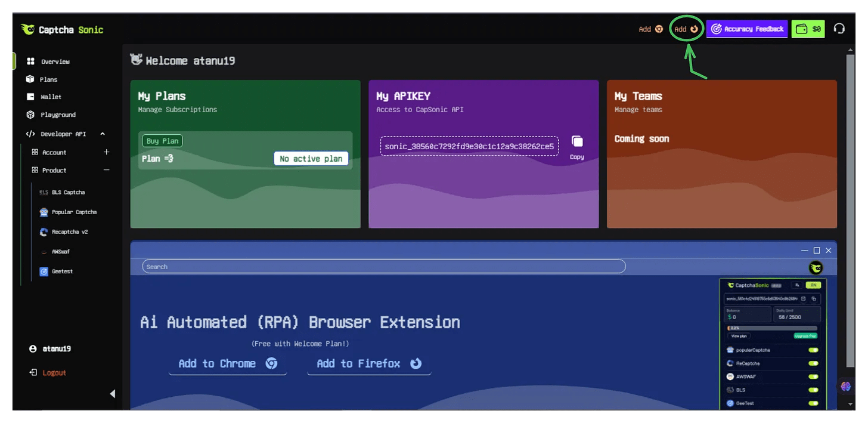Click the Buy Plan button

click(162, 140)
